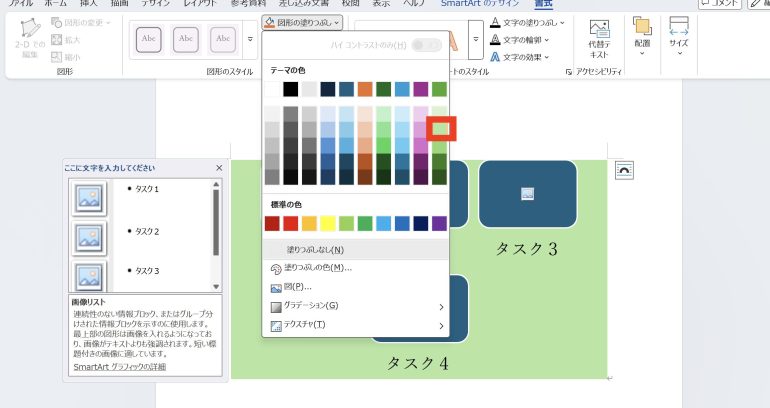Click picture placeholder icon next to タスク 2
Image resolution: width=770 pixels, height=408 pixels.
pos(89,238)
